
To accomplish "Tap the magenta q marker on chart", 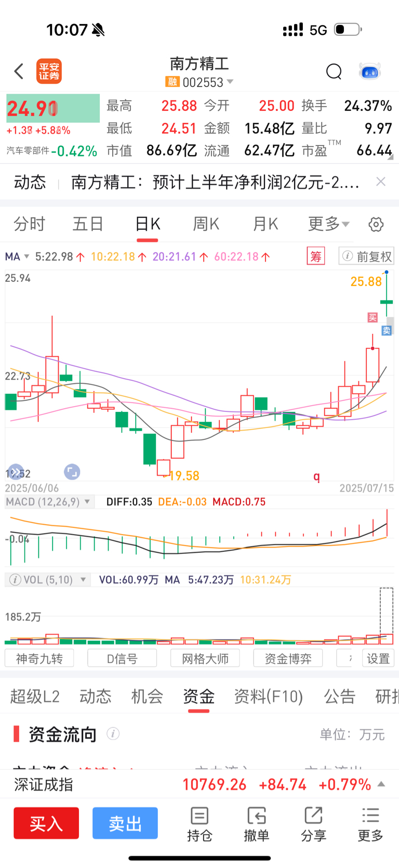I will [x=316, y=476].
